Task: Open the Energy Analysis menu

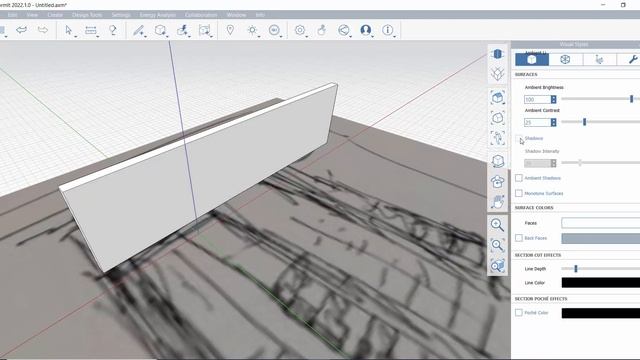Action: click(x=158, y=15)
